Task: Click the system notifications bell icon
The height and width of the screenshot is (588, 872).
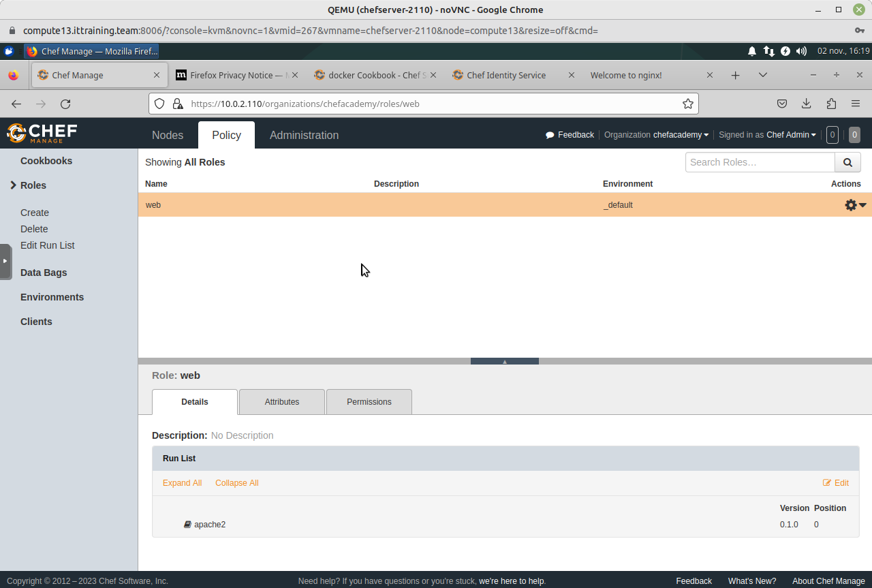Action: 752,51
